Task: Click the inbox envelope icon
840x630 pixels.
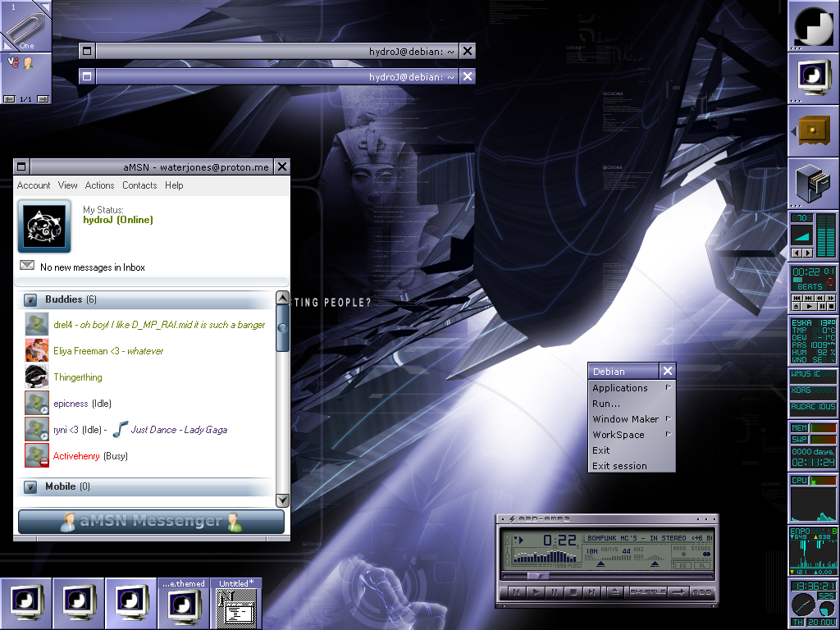Action: point(27,266)
